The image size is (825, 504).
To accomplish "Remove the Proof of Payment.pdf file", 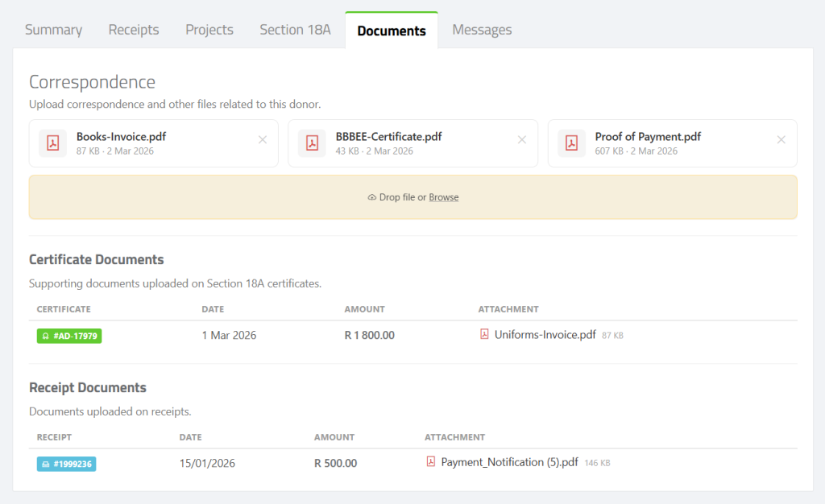I will tap(781, 140).
